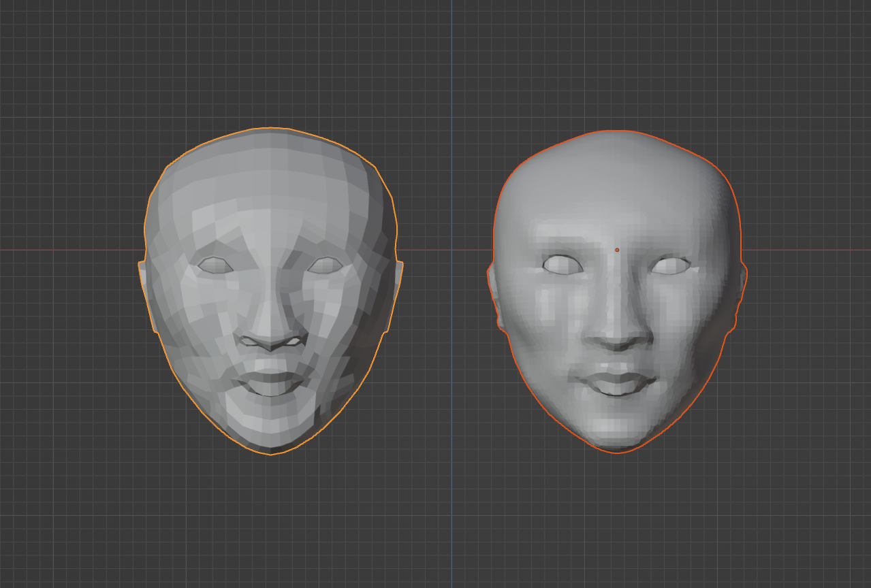Click the nose tip of the smooth head
This screenshot has height=588, width=871.
click(x=617, y=338)
